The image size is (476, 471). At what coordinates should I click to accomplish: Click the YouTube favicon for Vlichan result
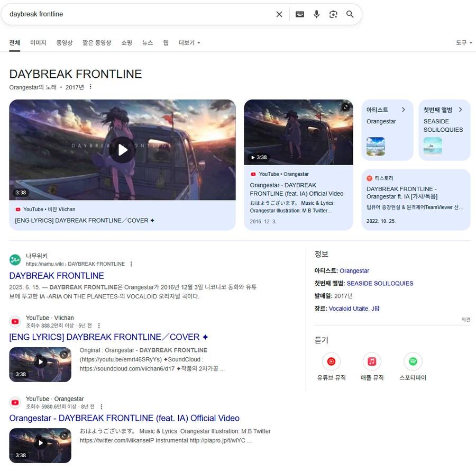(15, 321)
